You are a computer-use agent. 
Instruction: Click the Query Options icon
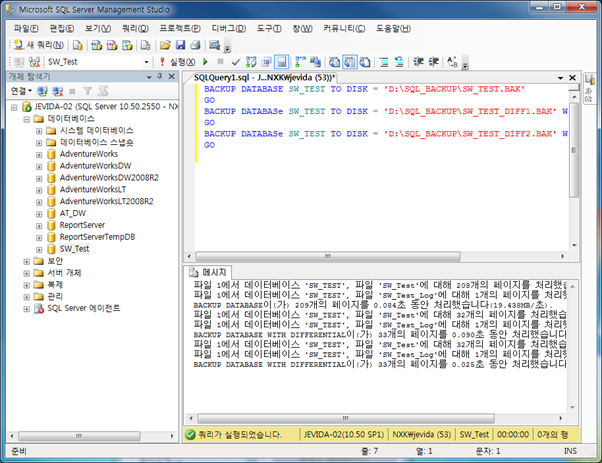[266, 62]
